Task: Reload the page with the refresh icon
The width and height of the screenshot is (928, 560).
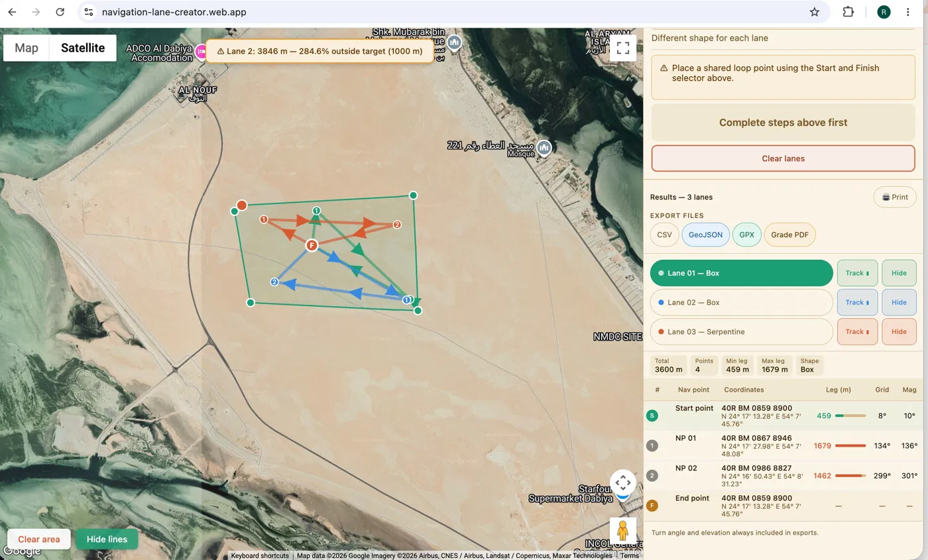Action: [60, 12]
